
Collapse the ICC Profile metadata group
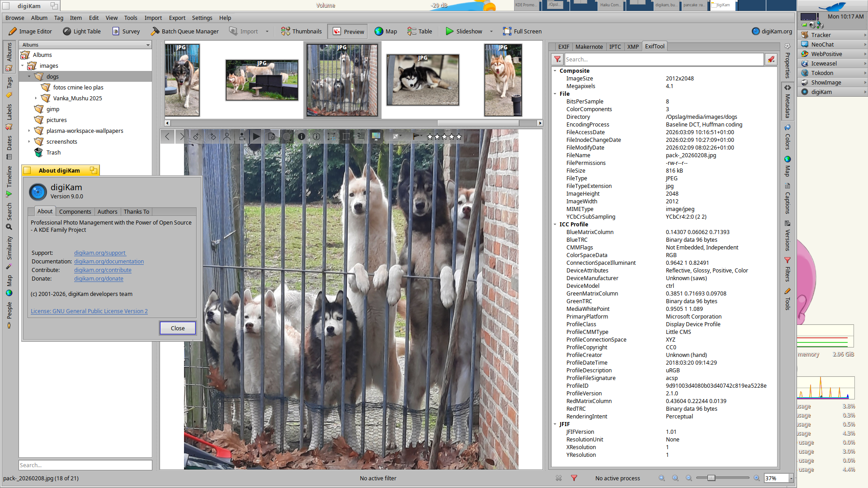click(555, 224)
